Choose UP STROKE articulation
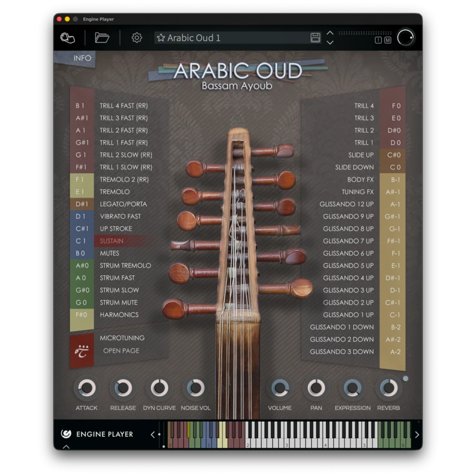Viewport: 476px width, 476px height. coord(116,228)
